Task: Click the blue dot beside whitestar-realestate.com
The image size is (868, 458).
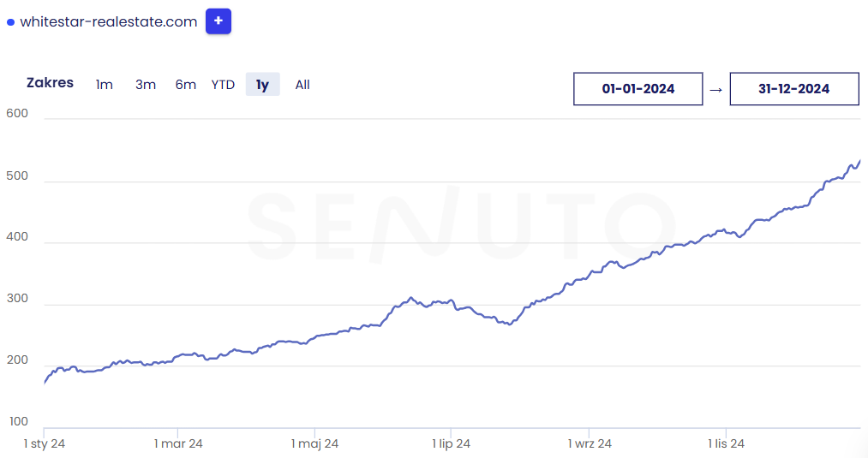Action: pyautogui.click(x=10, y=22)
